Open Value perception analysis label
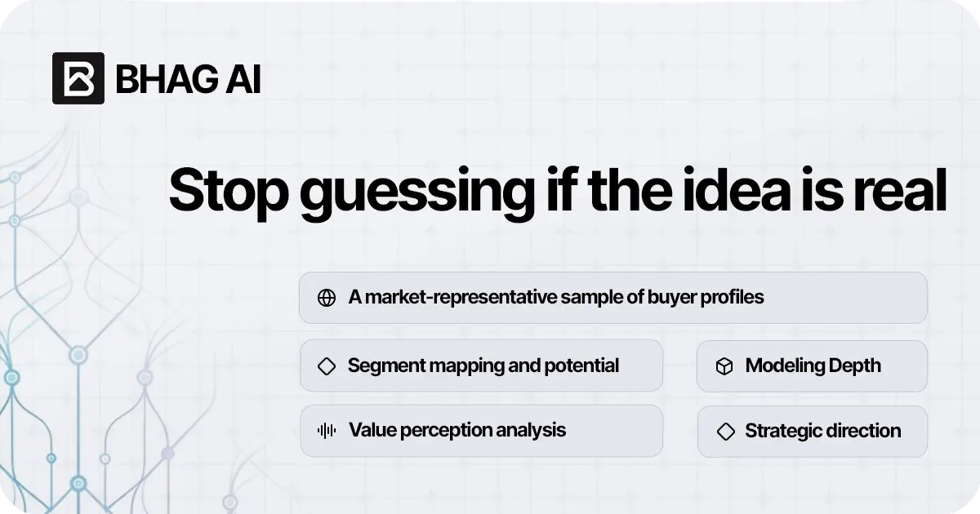The height and width of the screenshot is (514, 980). [457, 430]
